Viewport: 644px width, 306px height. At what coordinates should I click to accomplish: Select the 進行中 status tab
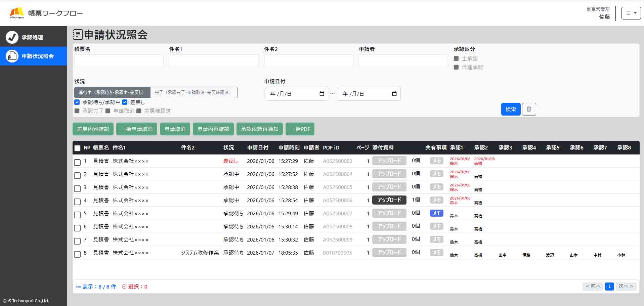click(x=112, y=92)
